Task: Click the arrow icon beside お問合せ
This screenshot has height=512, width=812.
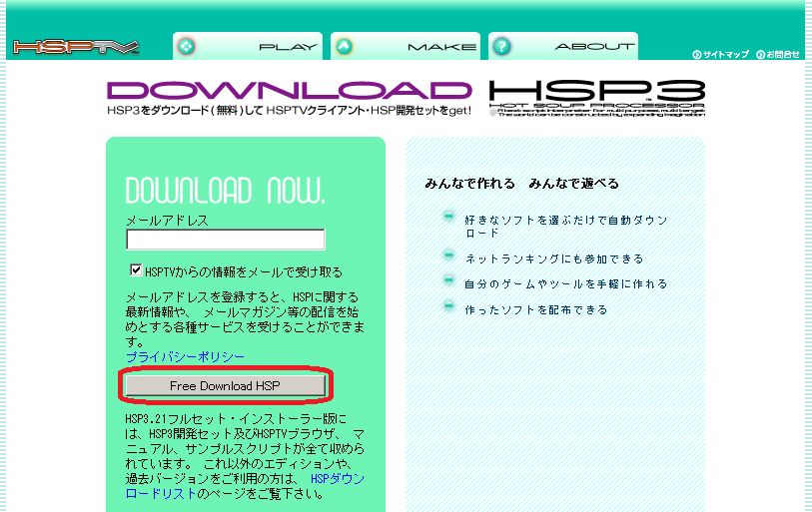Action: coord(760,54)
